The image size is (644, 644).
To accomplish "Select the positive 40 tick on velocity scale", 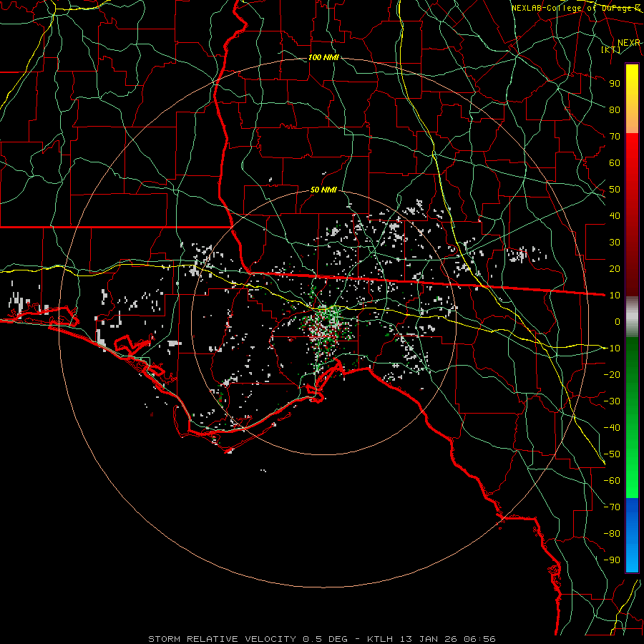I will [615, 215].
